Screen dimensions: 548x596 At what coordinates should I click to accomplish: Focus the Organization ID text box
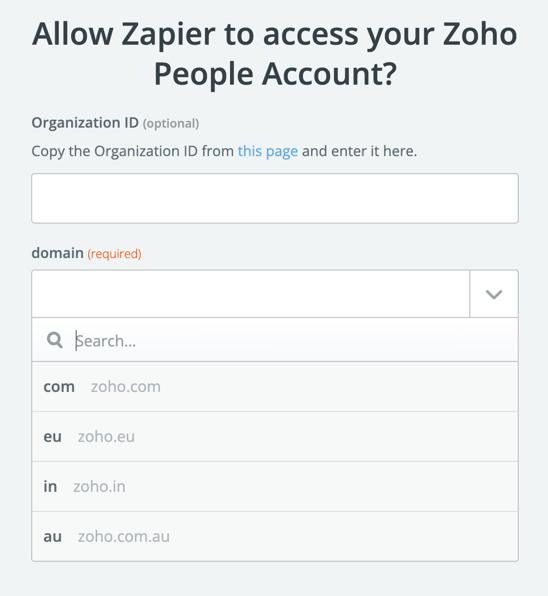(x=275, y=198)
